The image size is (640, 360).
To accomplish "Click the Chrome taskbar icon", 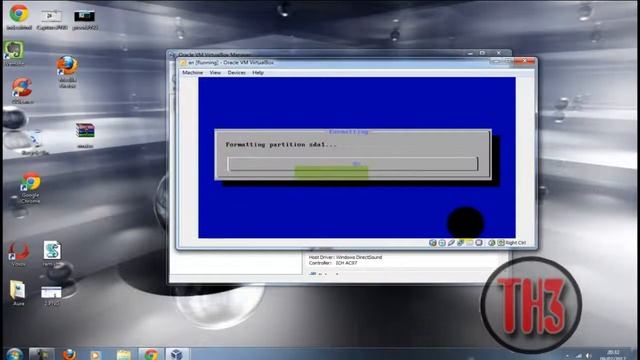I will [151, 354].
